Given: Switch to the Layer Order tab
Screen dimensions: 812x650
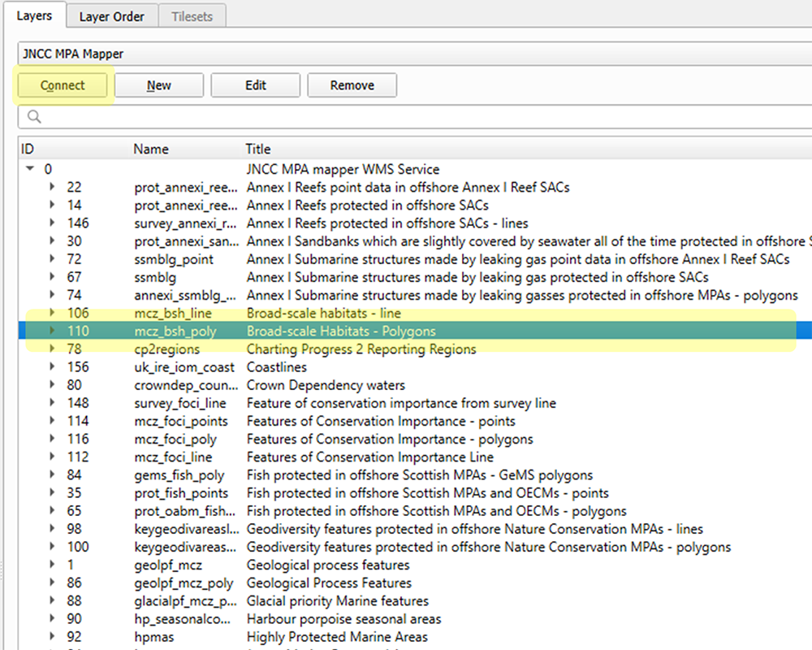Looking at the screenshot, I should point(111,15).
